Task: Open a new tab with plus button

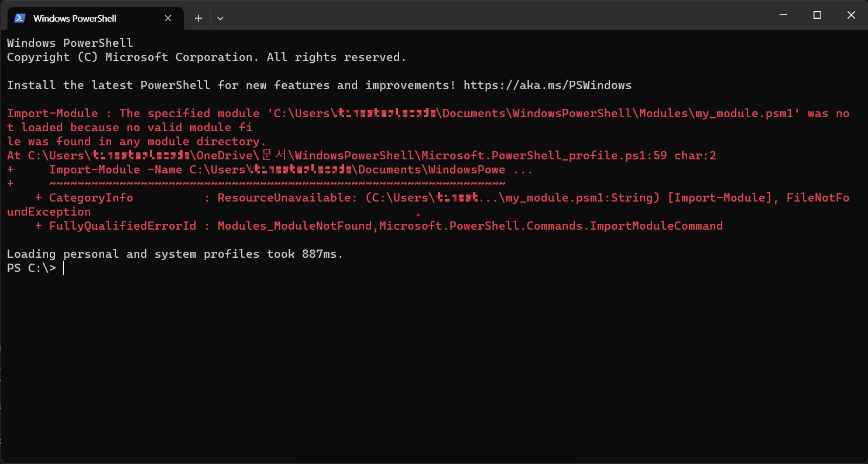Action: pos(198,18)
